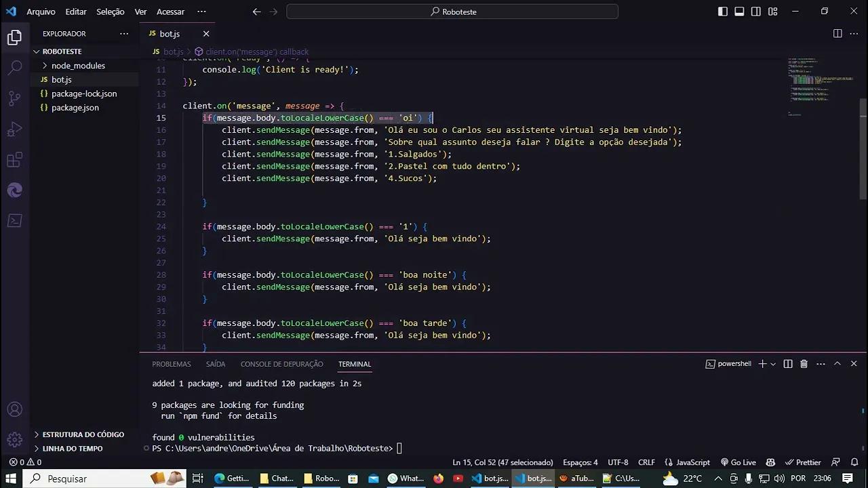Open editor more actions ellipsis
868x488 pixels.
point(853,33)
